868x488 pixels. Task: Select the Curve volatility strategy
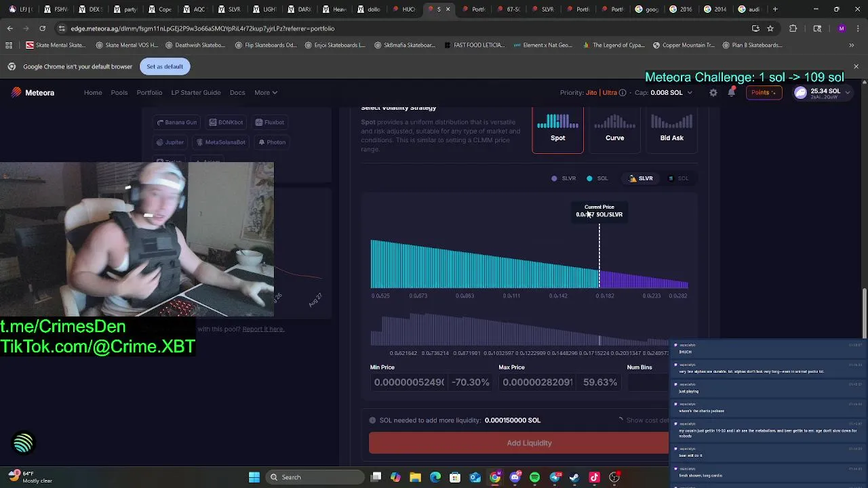(x=614, y=129)
